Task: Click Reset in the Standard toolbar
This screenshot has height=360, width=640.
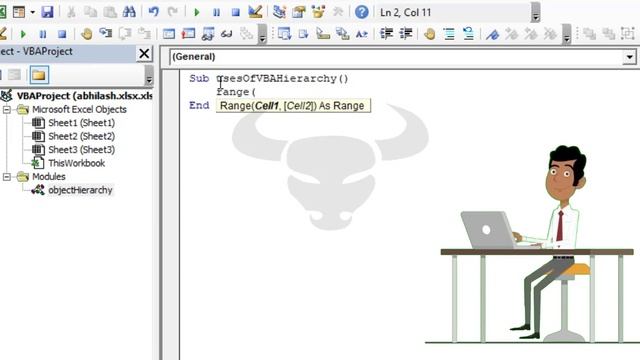Action: point(236,12)
